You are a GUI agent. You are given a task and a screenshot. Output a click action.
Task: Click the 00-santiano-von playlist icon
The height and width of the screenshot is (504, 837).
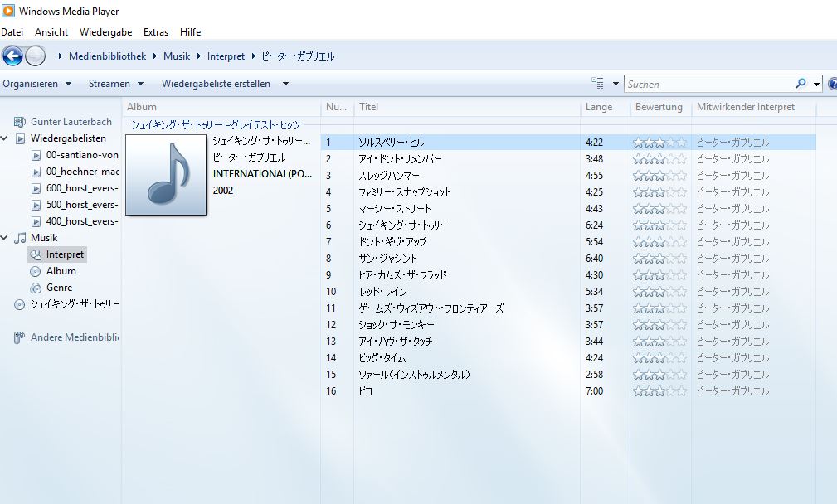(x=36, y=155)
